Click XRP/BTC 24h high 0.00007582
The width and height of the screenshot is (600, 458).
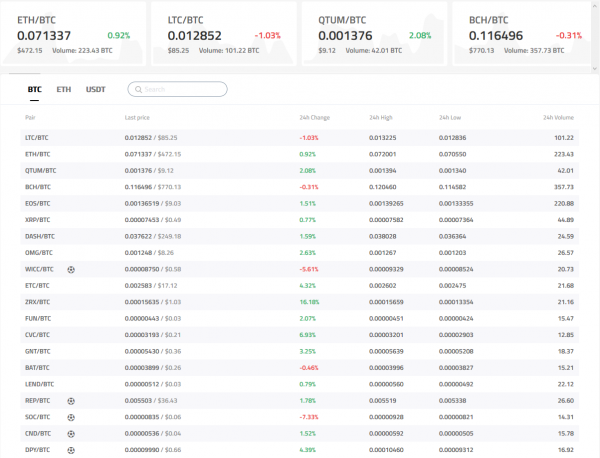(x=386, y=220)
